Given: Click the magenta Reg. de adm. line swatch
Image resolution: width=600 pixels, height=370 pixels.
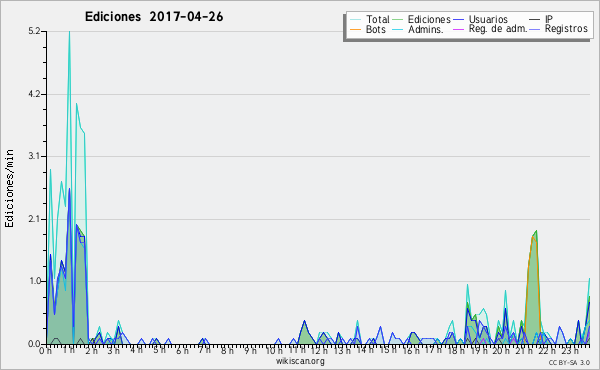Looking at the screenshot, I should [458, 29].
